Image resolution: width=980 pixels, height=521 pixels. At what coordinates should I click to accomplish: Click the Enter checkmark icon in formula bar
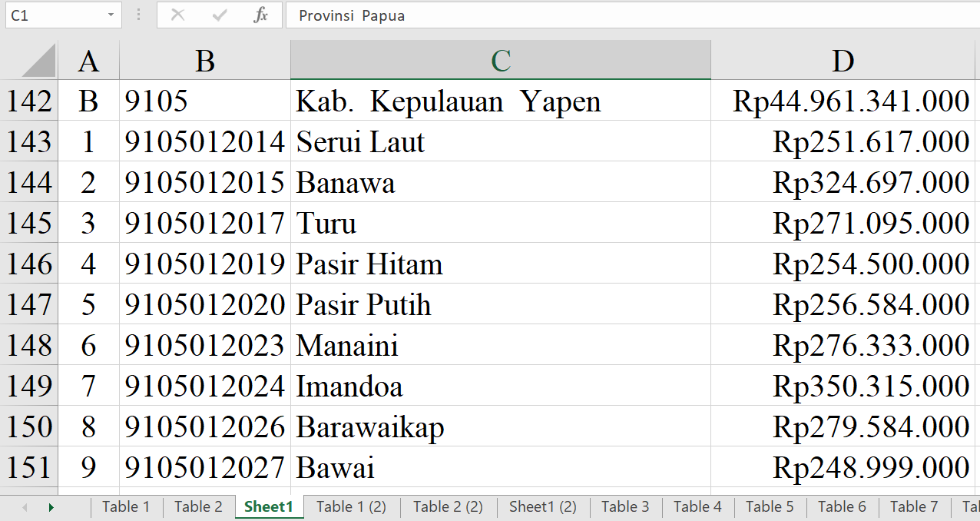pyautogui.click(x=220, y=15)
